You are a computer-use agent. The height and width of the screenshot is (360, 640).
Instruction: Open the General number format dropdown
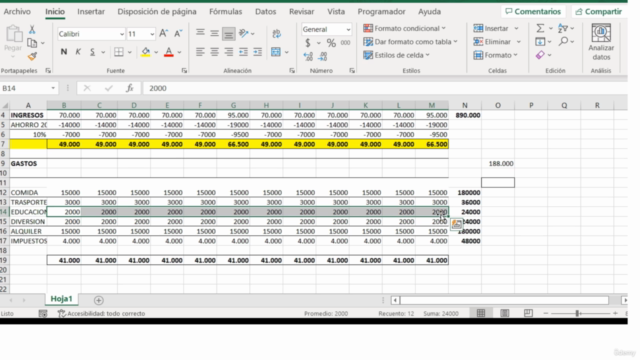(348, 29)
